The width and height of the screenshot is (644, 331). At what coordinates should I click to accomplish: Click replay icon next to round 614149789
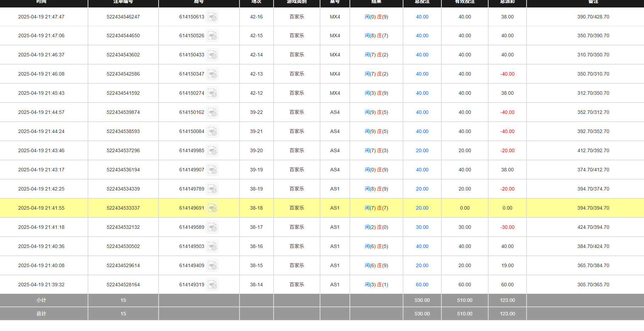[212, 189]
